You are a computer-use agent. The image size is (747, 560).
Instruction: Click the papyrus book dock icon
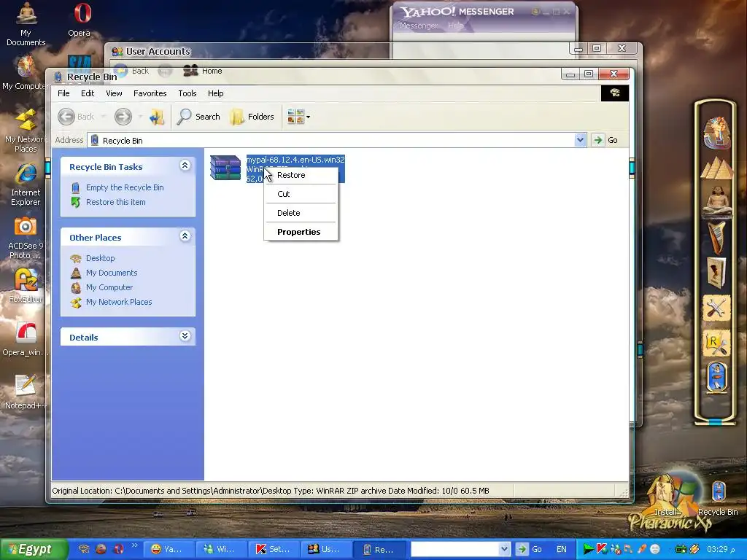pyautogui.click(x=716, y=273)
